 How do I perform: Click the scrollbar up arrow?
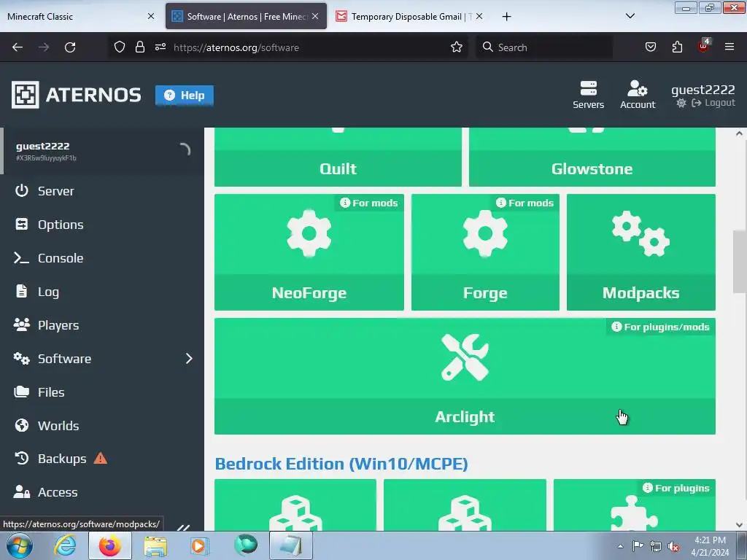click(x=739, y=133)
